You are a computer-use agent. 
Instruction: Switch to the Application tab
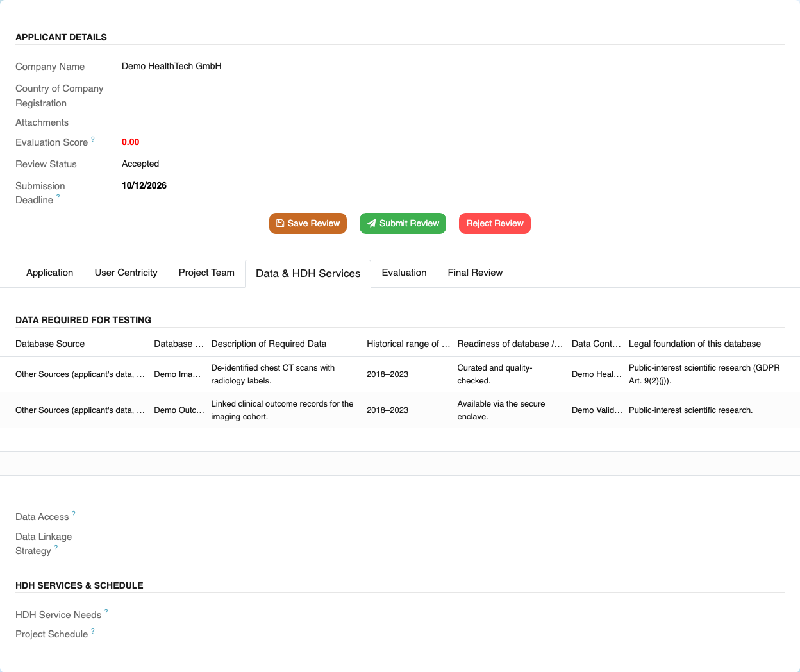(49, 273)
